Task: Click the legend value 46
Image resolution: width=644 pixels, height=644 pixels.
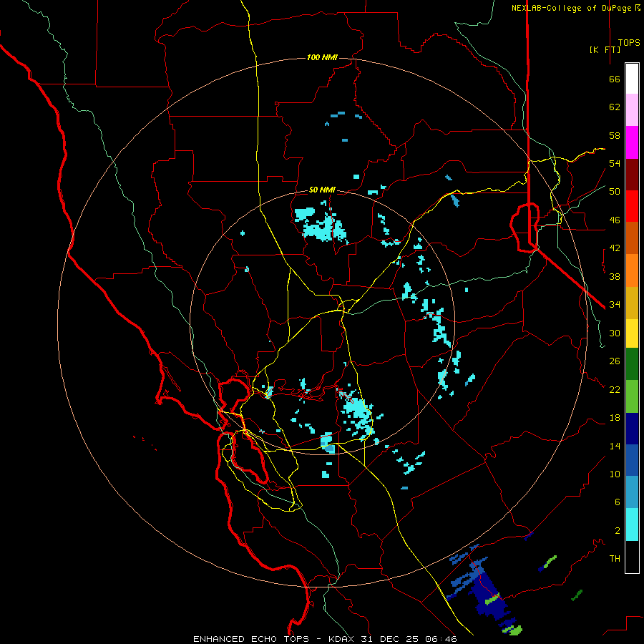Action: [x=615, y=220]
